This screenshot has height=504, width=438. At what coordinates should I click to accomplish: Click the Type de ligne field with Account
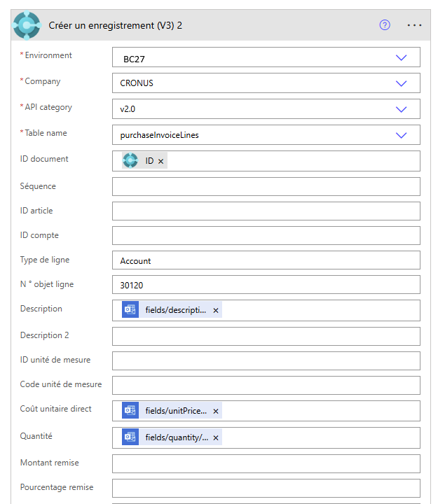(x=266, y=260)
